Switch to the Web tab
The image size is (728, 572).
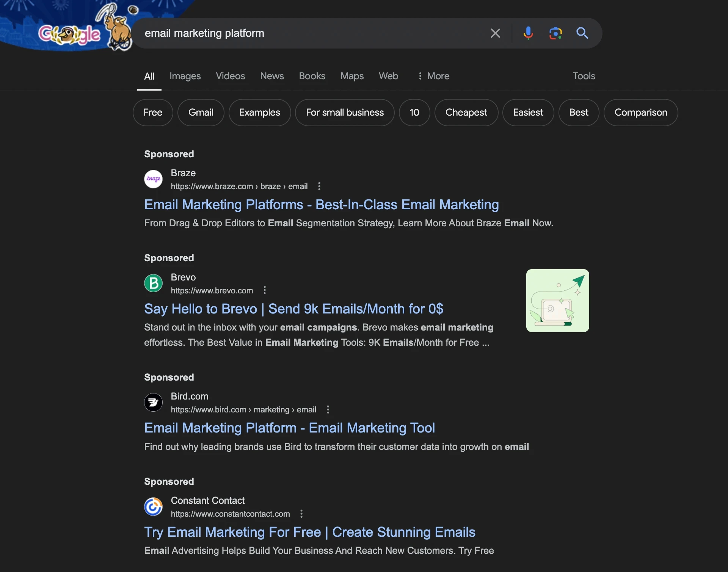tap(389, 76)
